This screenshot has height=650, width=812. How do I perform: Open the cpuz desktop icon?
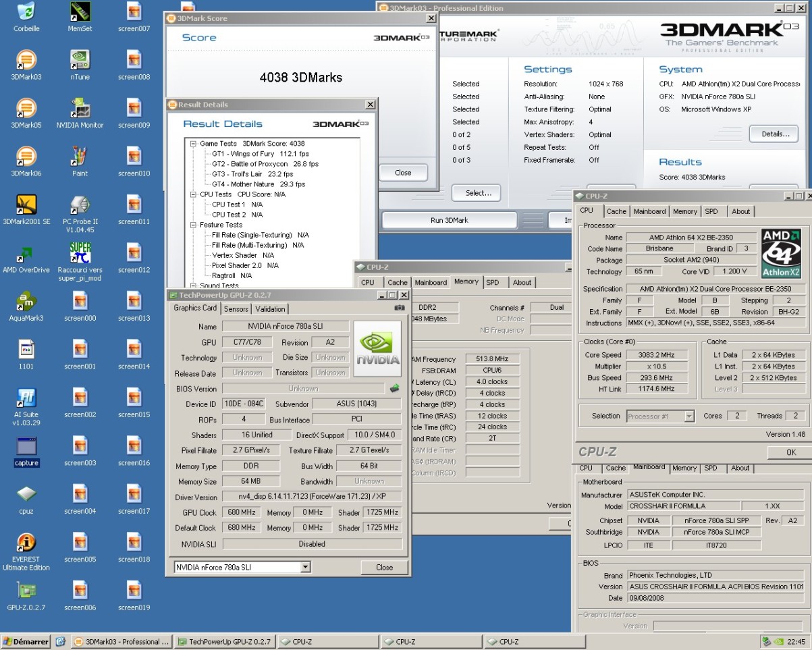[x=26, y=494]
